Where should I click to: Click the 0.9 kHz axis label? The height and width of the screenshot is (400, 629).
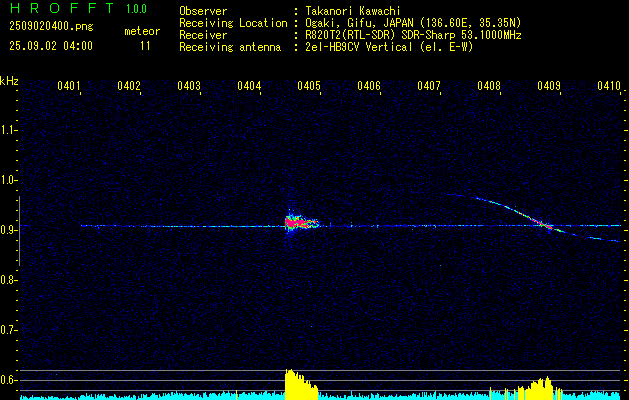click(8, 230)
